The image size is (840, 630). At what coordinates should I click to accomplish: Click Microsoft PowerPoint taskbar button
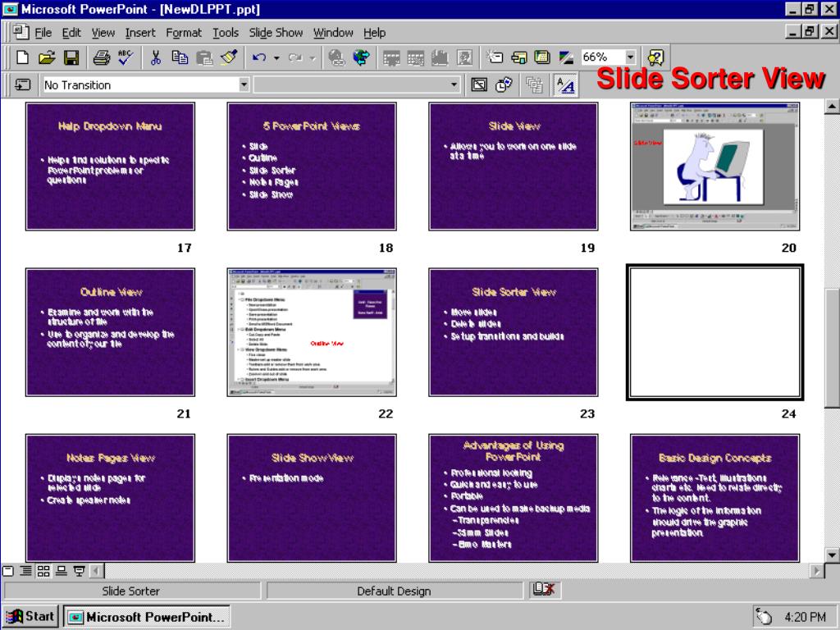pyautogui.click(x=147, y=617)
